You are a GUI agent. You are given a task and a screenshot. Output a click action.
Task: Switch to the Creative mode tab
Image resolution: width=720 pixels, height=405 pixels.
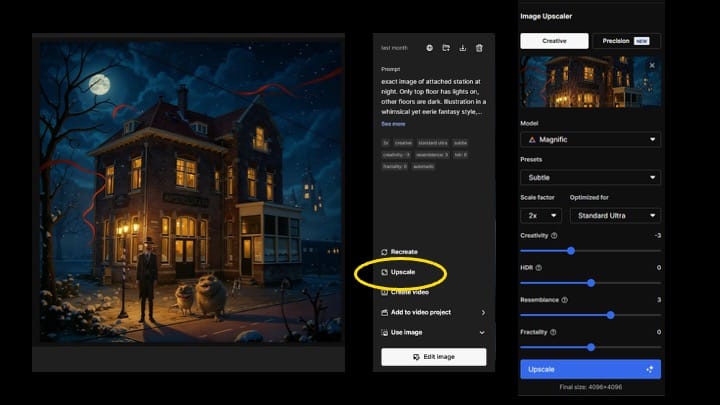pyautogui.click(x=554, y=41)
